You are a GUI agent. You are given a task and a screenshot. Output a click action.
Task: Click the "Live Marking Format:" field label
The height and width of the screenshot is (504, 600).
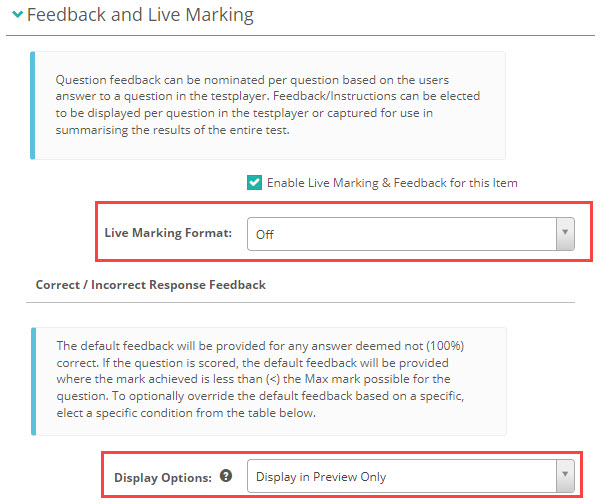click(x=168, y=233)
